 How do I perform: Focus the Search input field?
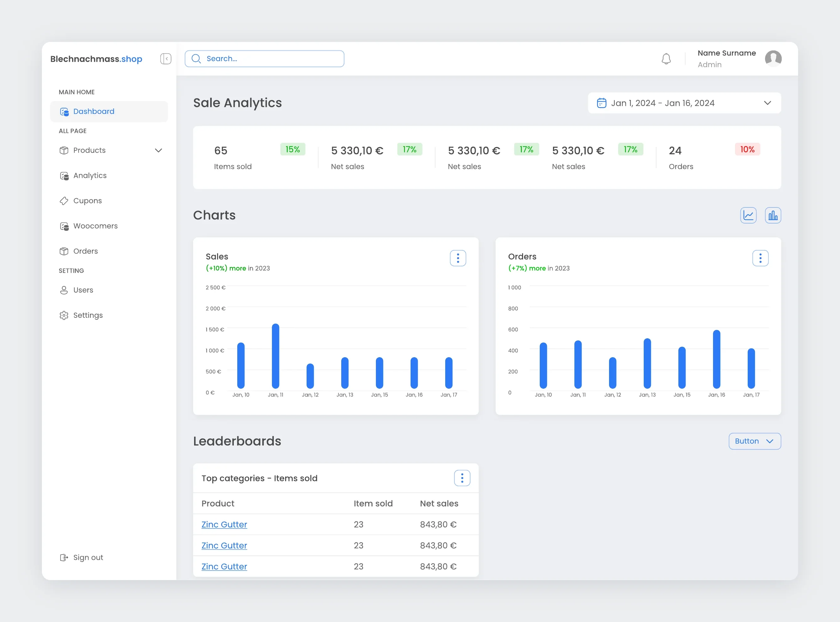pos(265,59)
